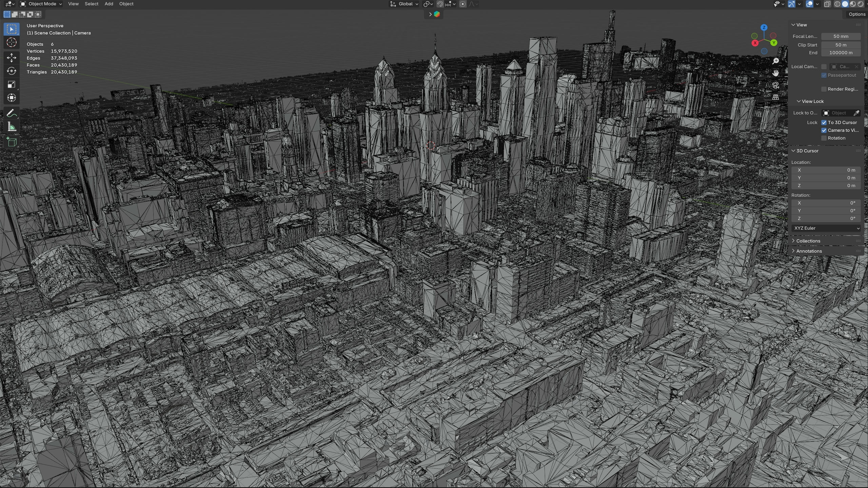Switch to wireframe viewport shading
The image size is (868, 488).
[x=837, y=4]
